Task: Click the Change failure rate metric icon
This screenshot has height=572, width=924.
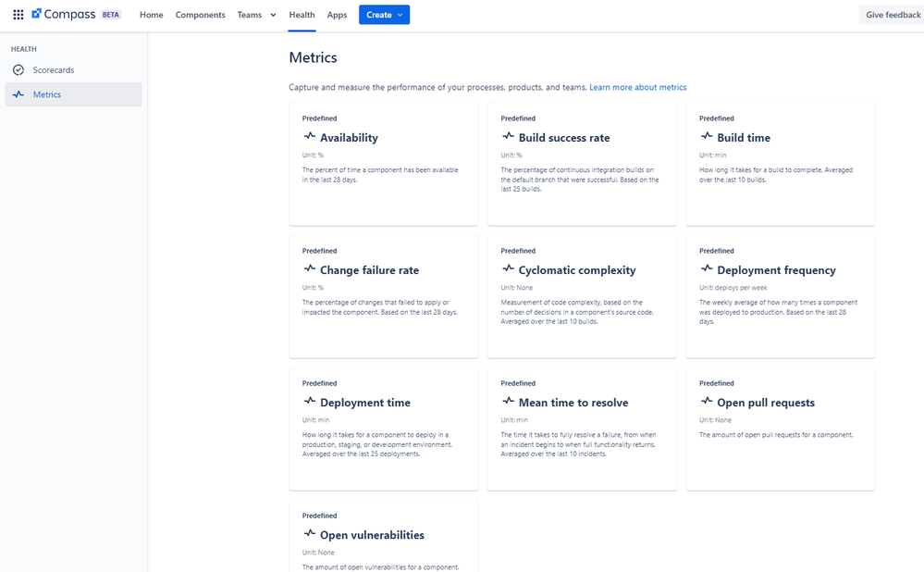Action: 310,269
